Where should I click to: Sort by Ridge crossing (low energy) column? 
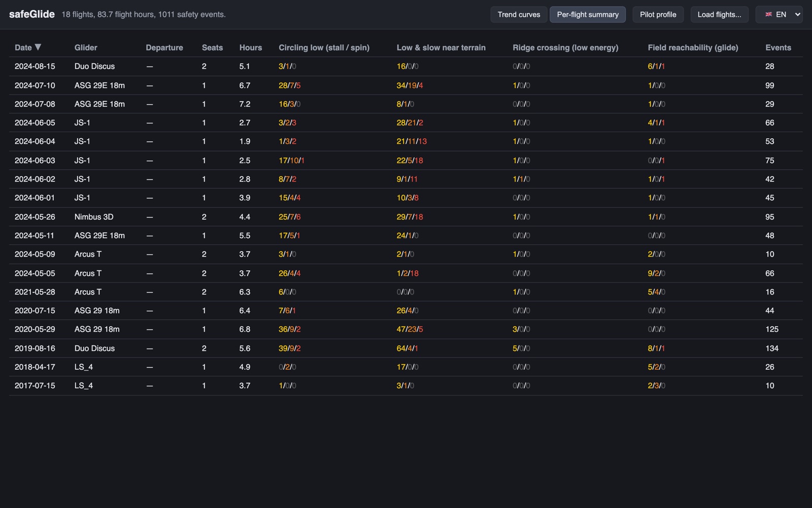pos(565,47)
